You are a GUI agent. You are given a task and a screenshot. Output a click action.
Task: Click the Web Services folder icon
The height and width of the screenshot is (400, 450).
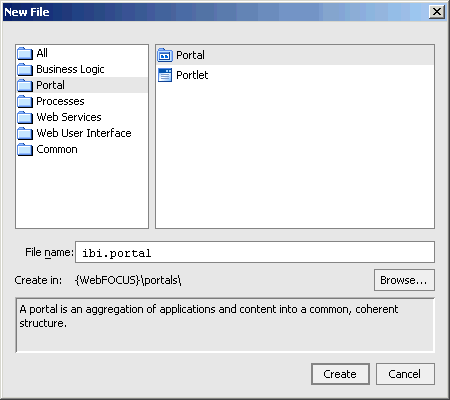[25, 117]
